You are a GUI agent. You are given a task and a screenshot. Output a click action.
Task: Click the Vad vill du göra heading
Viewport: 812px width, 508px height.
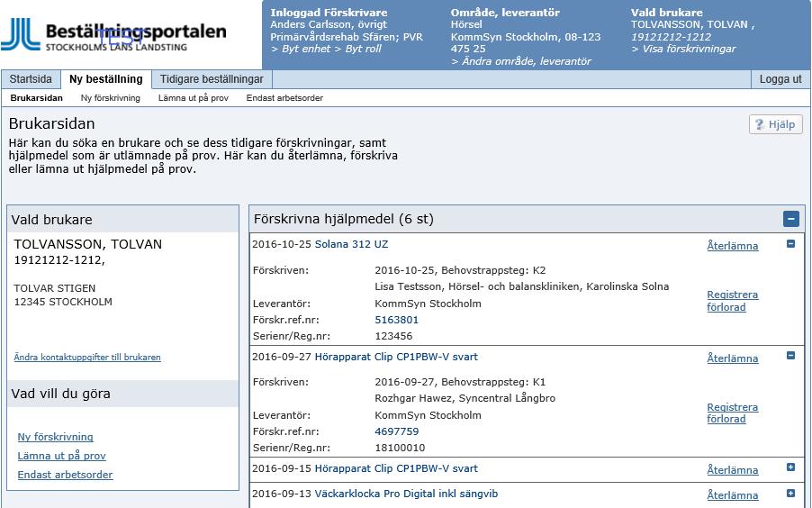coord(60,394)
